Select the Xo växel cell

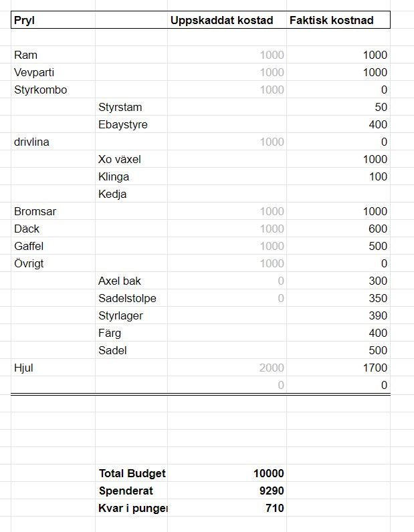tap(132, 159)
